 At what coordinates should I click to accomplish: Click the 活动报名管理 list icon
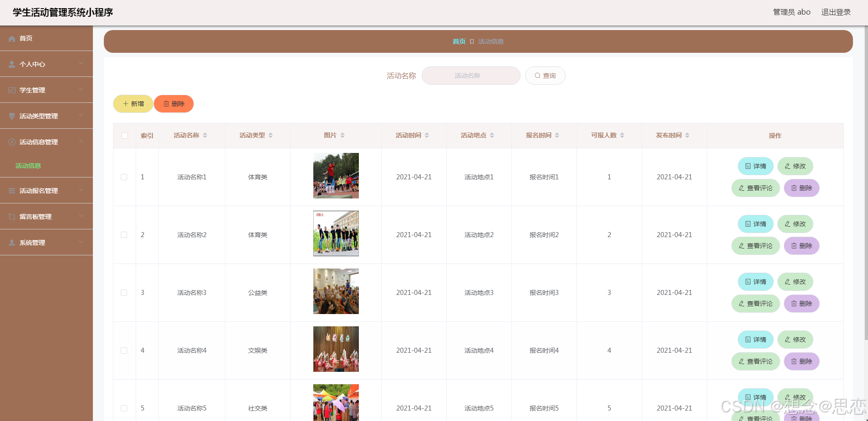coord(12,191)
